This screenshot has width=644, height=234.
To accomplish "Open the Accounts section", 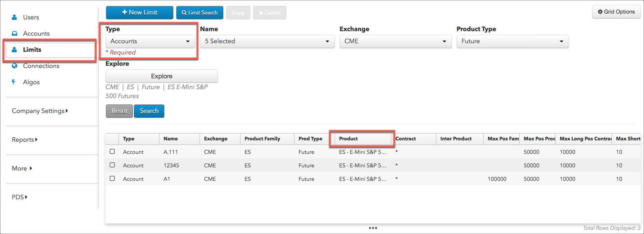I will click(x=36, y=33).
